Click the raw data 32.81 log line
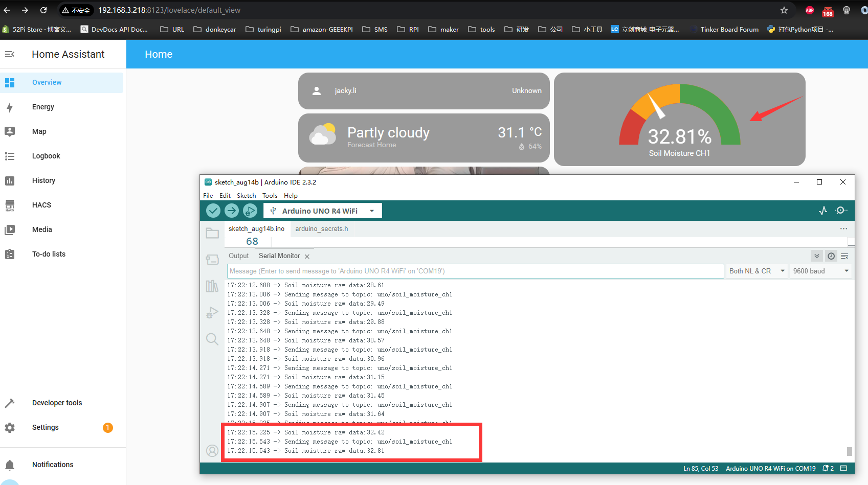This screenshot has width=868, height=485. pyautogui.click(x=306, y=451)
